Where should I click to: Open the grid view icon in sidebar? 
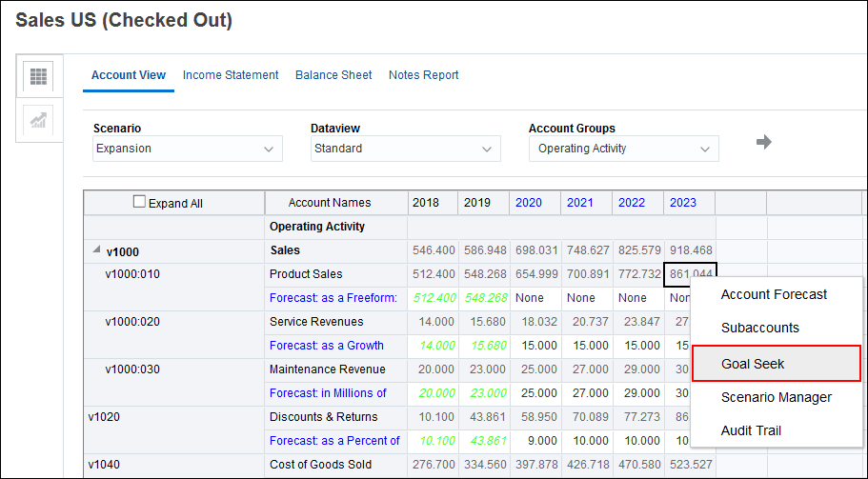coord(40,76)
